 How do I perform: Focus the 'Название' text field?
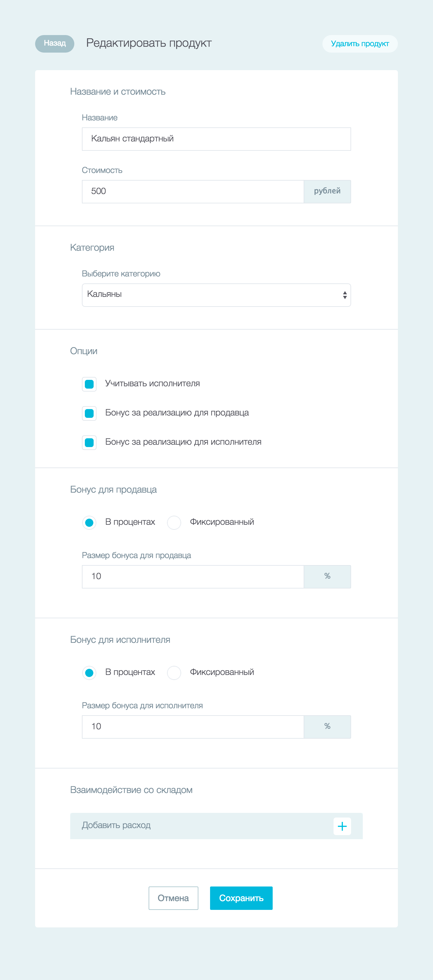[x=216, y=139]
